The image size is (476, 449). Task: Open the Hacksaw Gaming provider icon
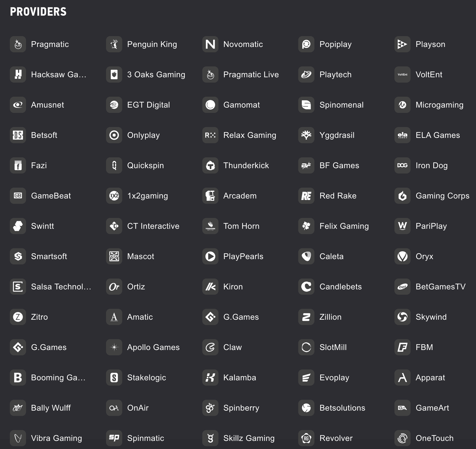(x=18, y=74)
